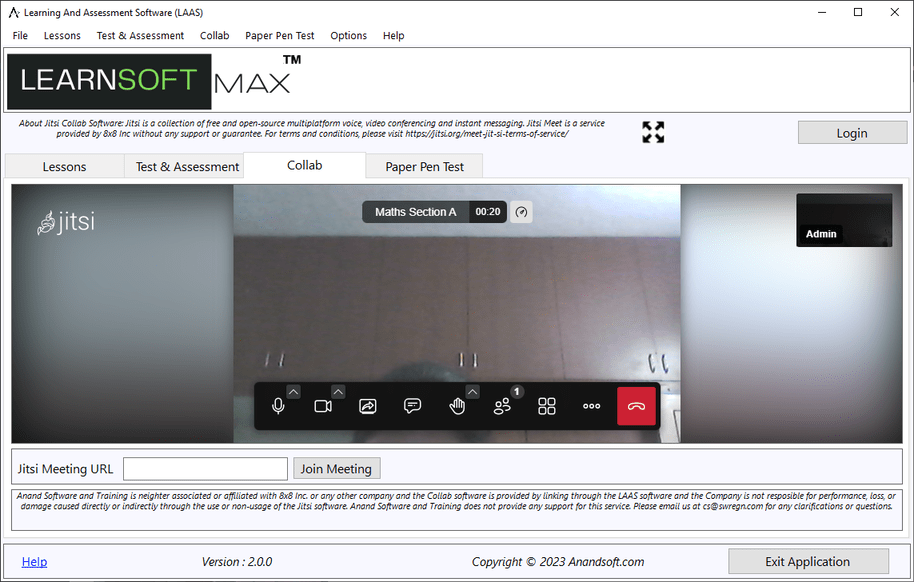Expand audio options arrow above microphone
The height and width of the screenshot is (582, 914).
click(293, 392)
